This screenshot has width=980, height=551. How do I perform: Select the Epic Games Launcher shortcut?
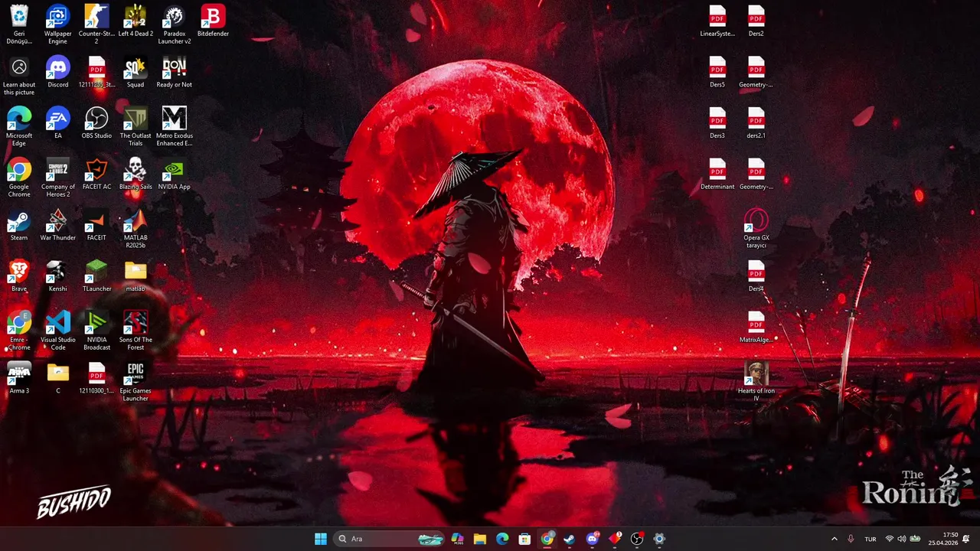pyautogui.click(x=136, y=382)
